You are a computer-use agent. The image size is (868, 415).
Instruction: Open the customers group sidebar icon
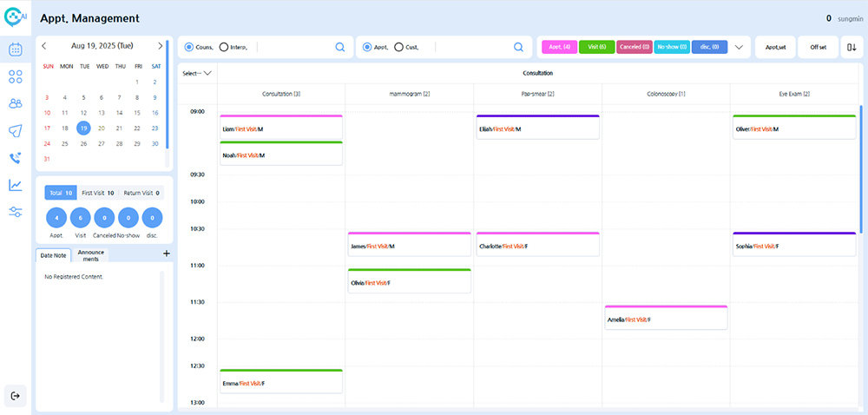(16, 103)
